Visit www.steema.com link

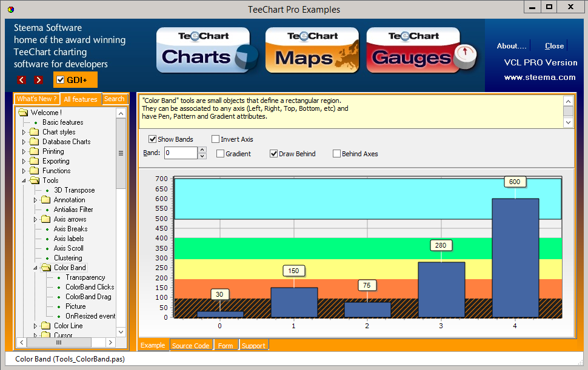point(540,77)
